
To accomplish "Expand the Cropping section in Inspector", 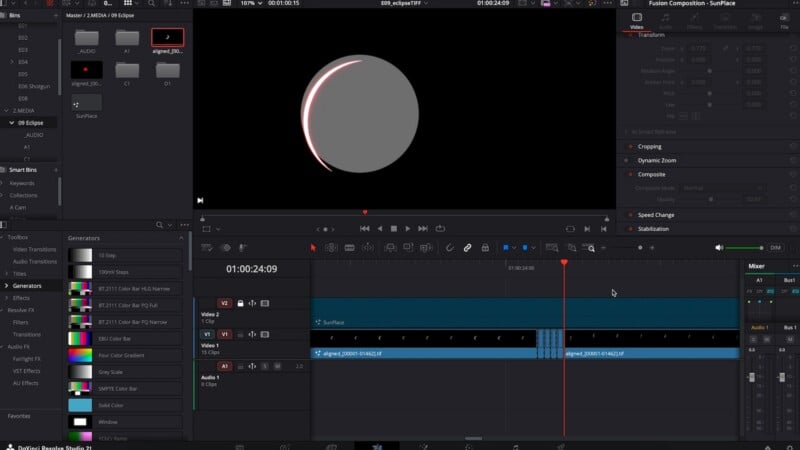I will coord(649,146).
